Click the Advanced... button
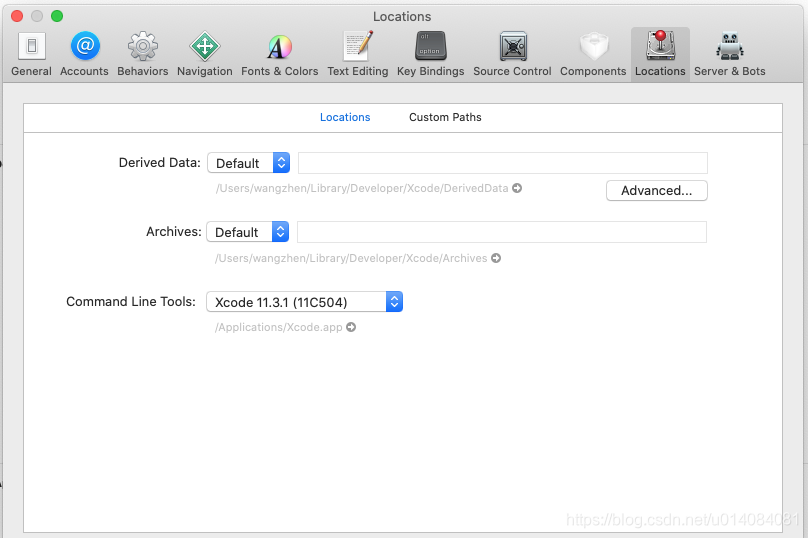 pyautogui.click(x=656, y=191)
